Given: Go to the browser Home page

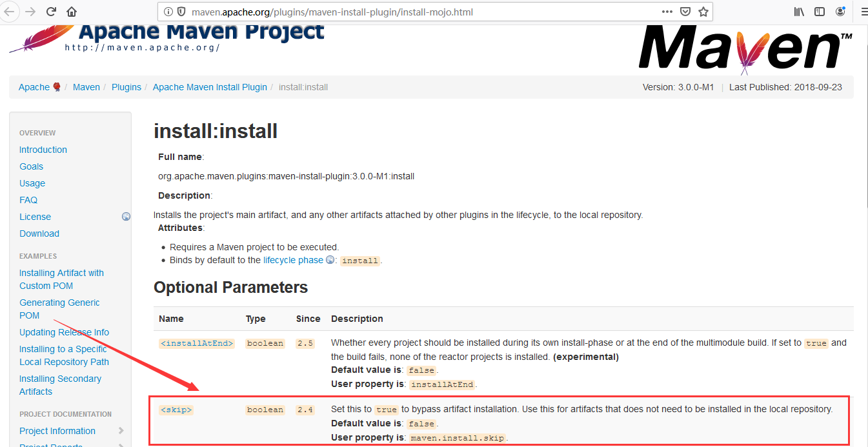Looking at the screenshot, I should [72, 12].
